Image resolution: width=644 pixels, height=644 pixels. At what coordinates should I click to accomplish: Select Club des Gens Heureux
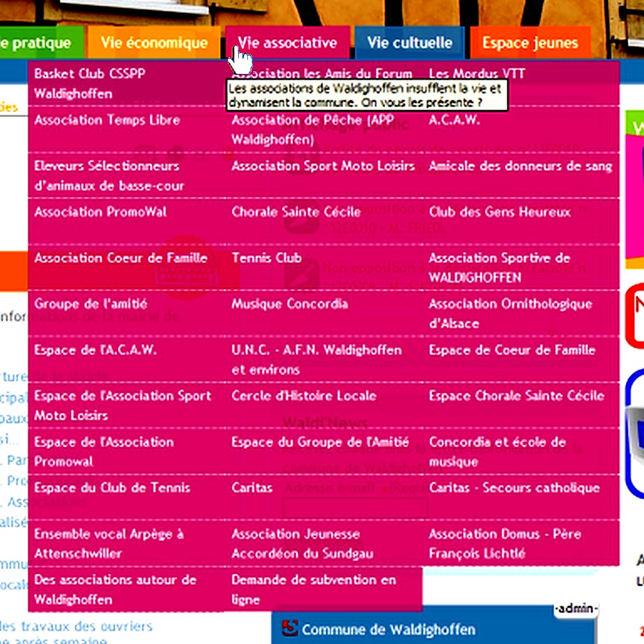tap(500, 212)
